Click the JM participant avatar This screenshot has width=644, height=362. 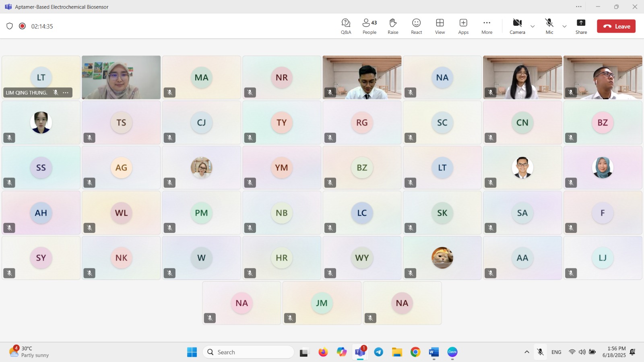tap(322, 303)
